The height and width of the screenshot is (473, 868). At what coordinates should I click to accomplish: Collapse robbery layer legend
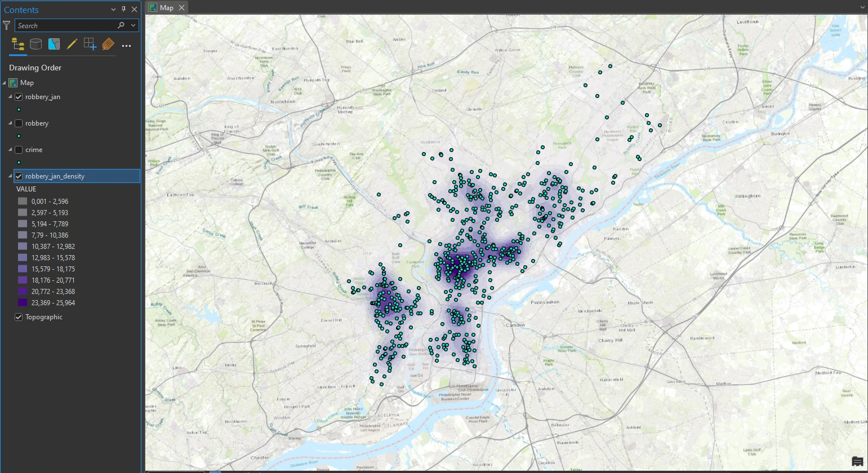[x=10, y=123]
